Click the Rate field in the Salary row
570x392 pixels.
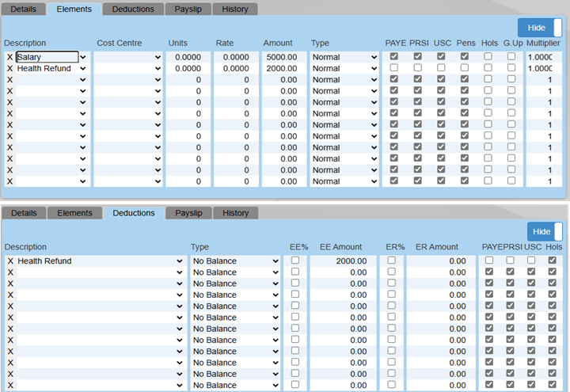point(235,58)
